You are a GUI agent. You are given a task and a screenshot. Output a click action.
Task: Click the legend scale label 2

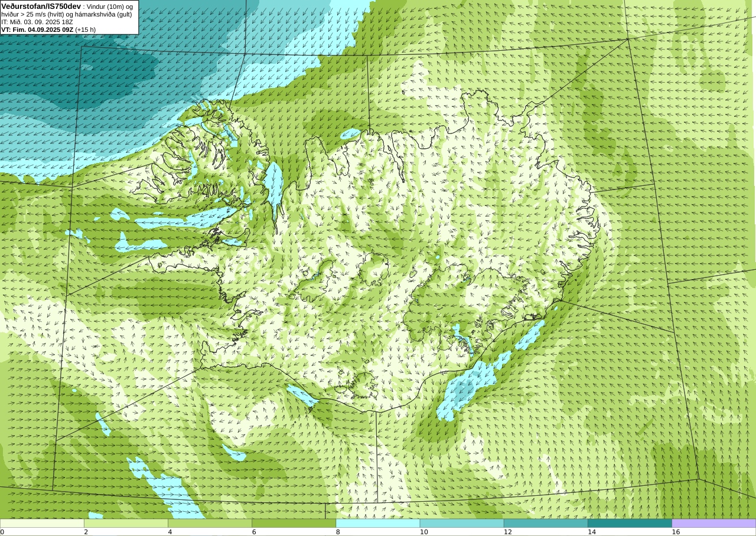pyautogui.click(x=86, y=532)
